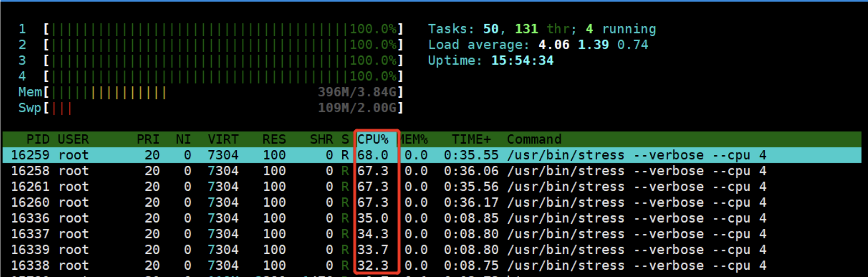The height and width of the screenshot is (277, 868).
Task: Sort by TIME+ column header
Action: 471,139
